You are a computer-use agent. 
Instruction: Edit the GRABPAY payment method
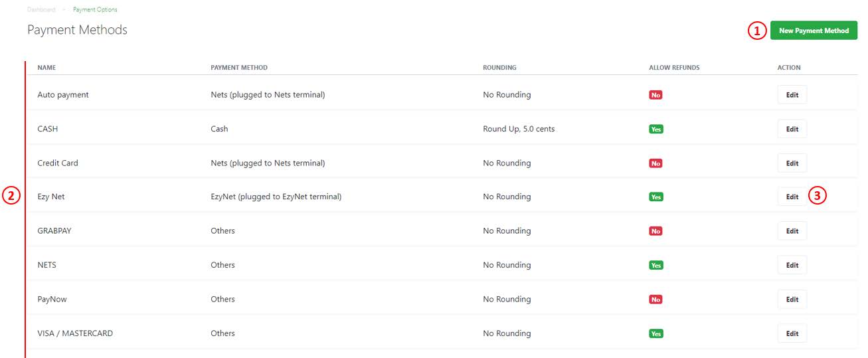tap(792, 231)
